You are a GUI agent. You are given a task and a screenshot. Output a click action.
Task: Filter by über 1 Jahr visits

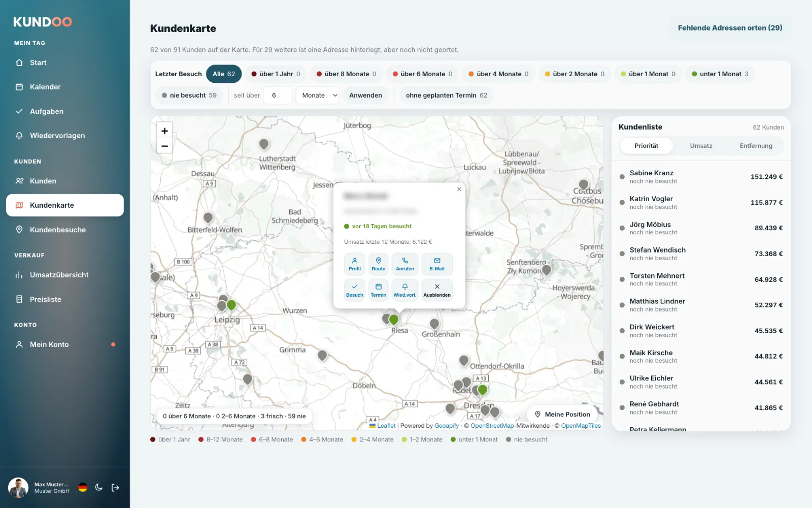[276, 74]
